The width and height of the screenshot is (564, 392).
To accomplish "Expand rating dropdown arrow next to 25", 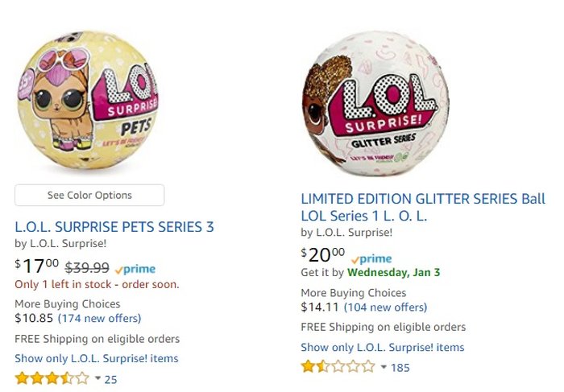I will coord(97,378).
